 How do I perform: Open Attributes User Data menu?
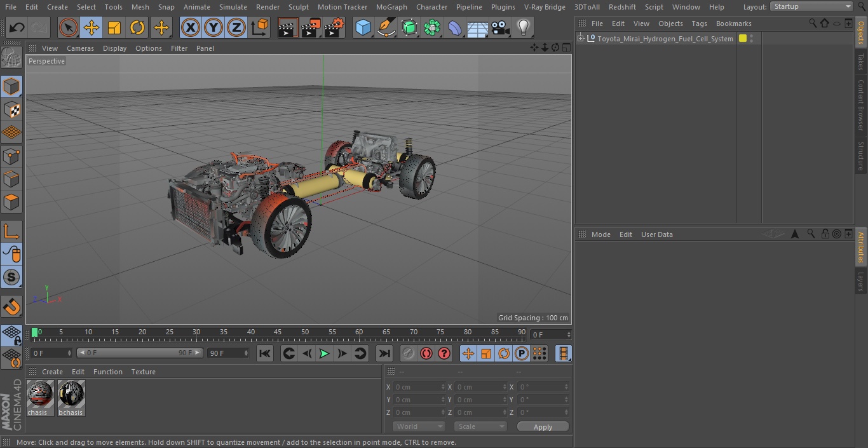[x=656, y=234]
